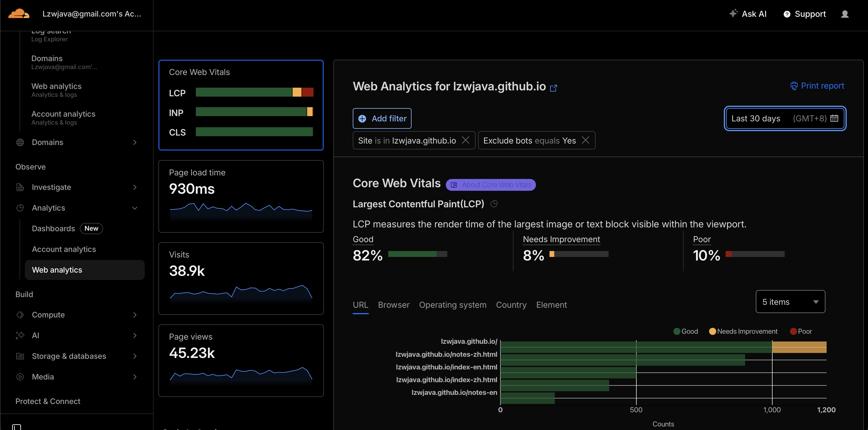
Task: Click the pie chart icon next to Largest Contentful Paint
Action: click(x=494, y=204)
